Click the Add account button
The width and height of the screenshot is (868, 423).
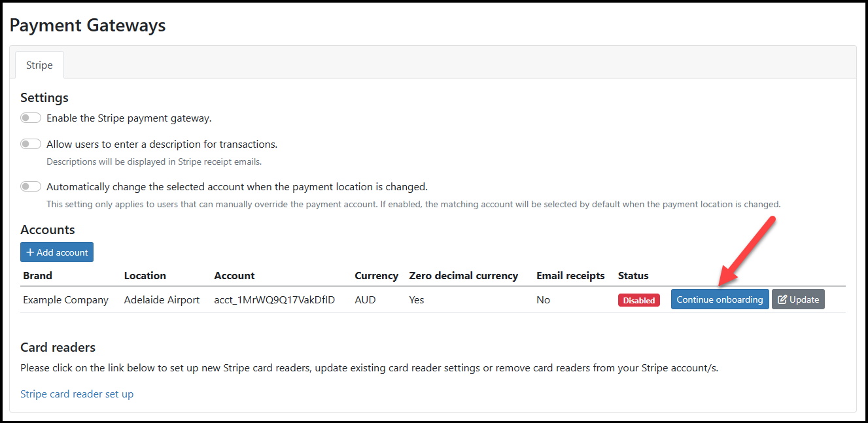(57, 252)
